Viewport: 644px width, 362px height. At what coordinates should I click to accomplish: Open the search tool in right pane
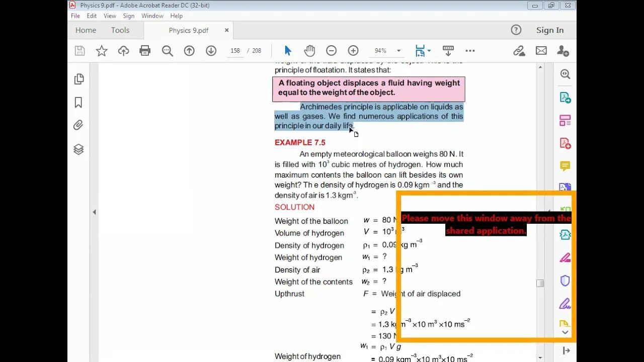pyautogui.click(x=565, y=74)
